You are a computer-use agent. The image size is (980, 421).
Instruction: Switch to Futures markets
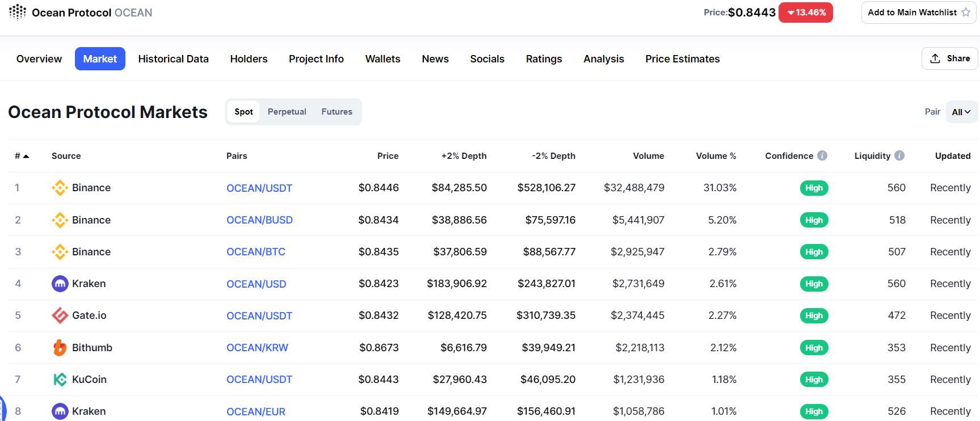[337, 112]
